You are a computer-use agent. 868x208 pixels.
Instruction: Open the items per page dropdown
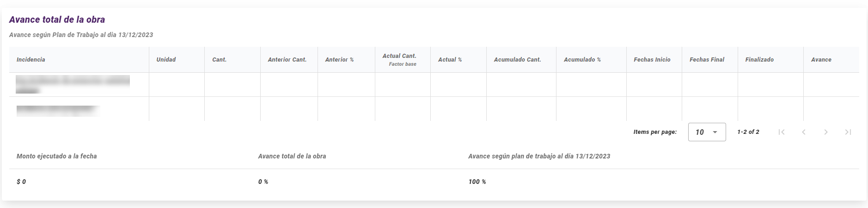tap(707, 132)
